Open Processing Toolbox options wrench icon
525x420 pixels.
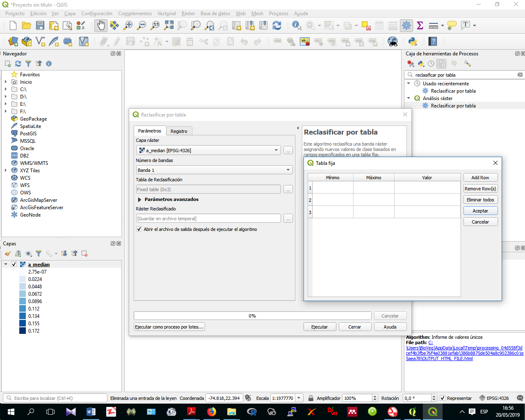(x=468, y=64)
